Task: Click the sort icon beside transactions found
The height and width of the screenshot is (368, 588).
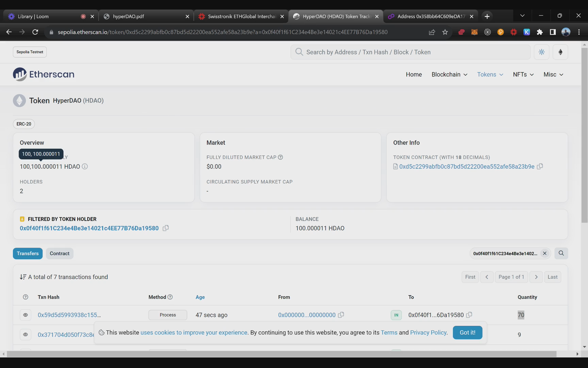Action: 23,277
